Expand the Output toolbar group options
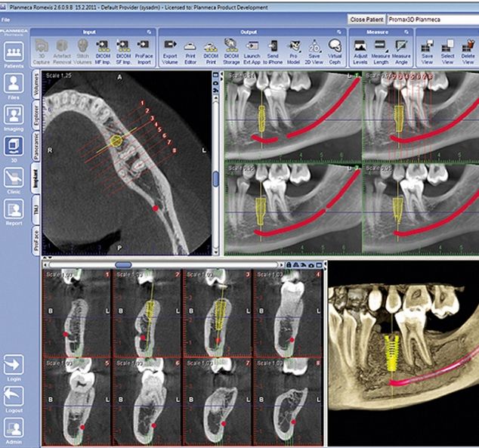 pyautogui.click(x=338, y=32)
